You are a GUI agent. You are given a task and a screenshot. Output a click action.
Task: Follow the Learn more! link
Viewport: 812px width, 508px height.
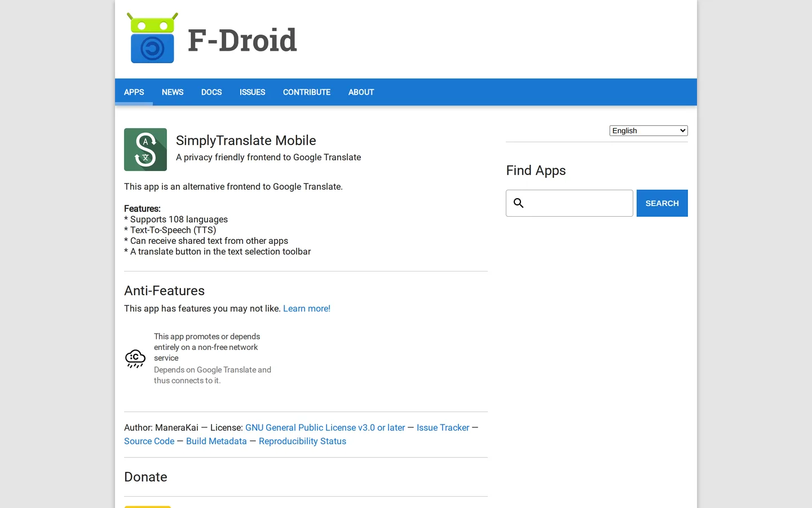pos(307,308)
